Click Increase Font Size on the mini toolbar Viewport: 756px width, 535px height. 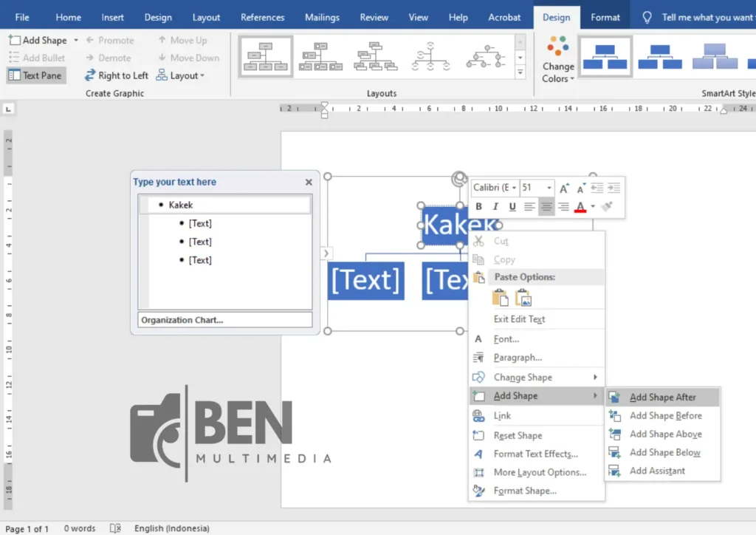pos(564,188)
